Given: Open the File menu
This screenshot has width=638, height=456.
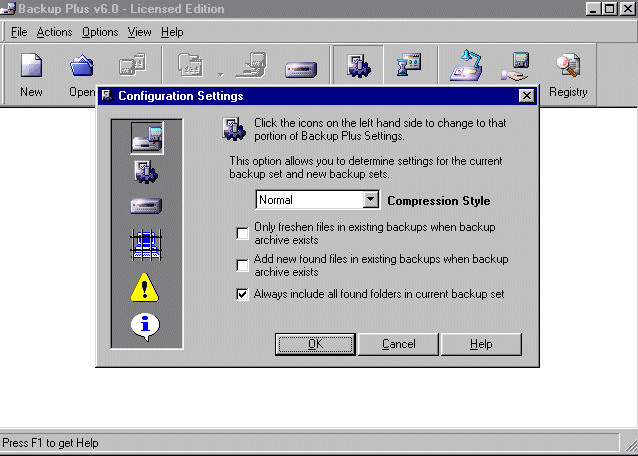Looking at the screenshot, I should click(19, 32).
